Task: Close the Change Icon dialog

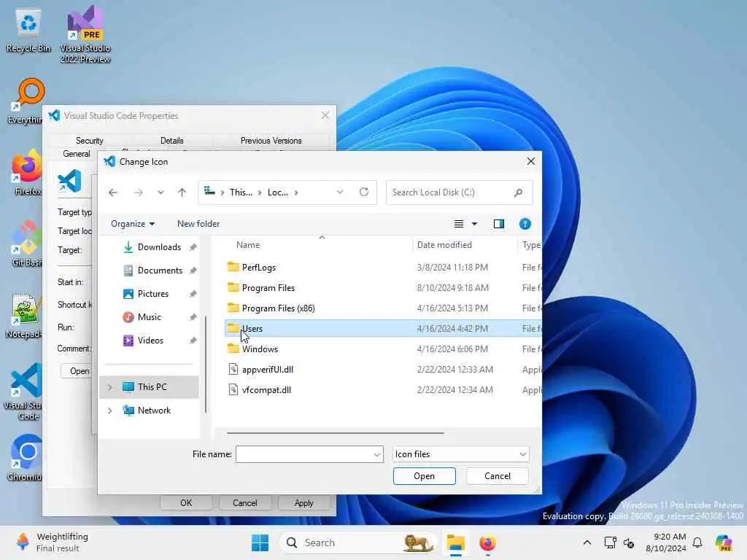Action: tap(531, 161)
